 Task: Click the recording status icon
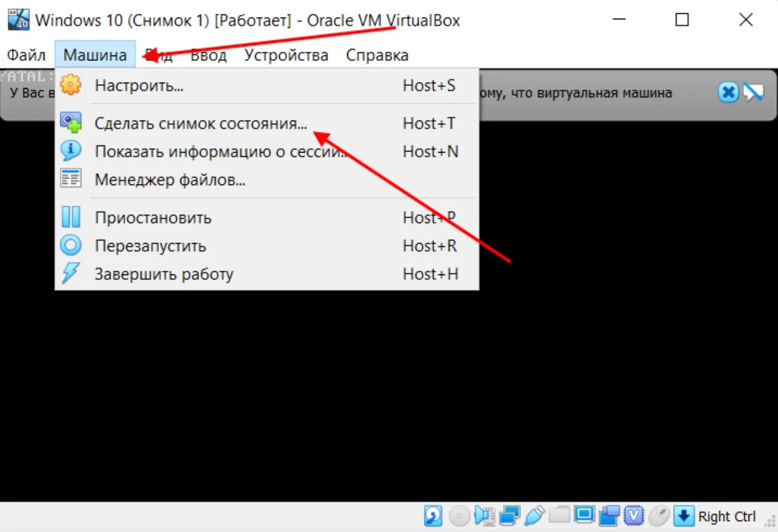(610, 516)
